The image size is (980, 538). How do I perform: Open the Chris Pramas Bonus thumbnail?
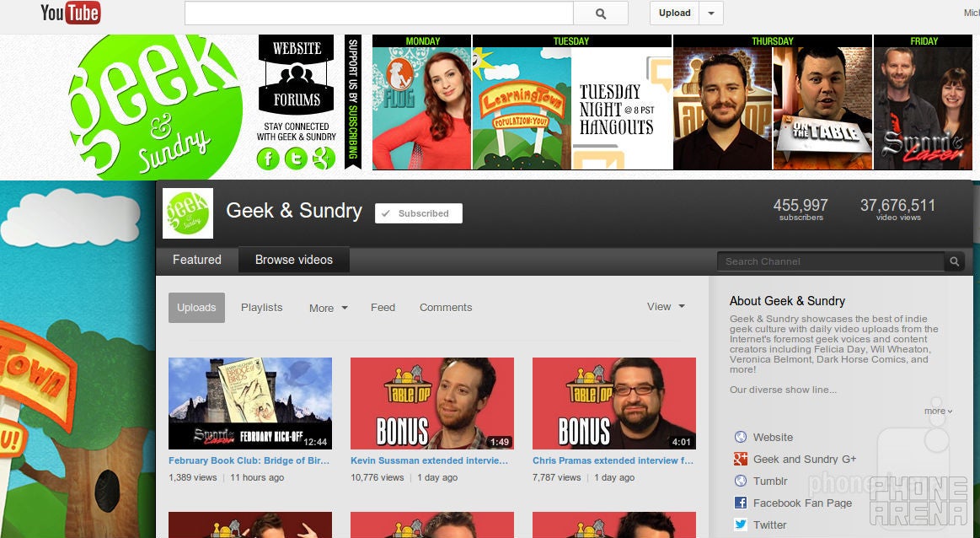coord(613,403)
